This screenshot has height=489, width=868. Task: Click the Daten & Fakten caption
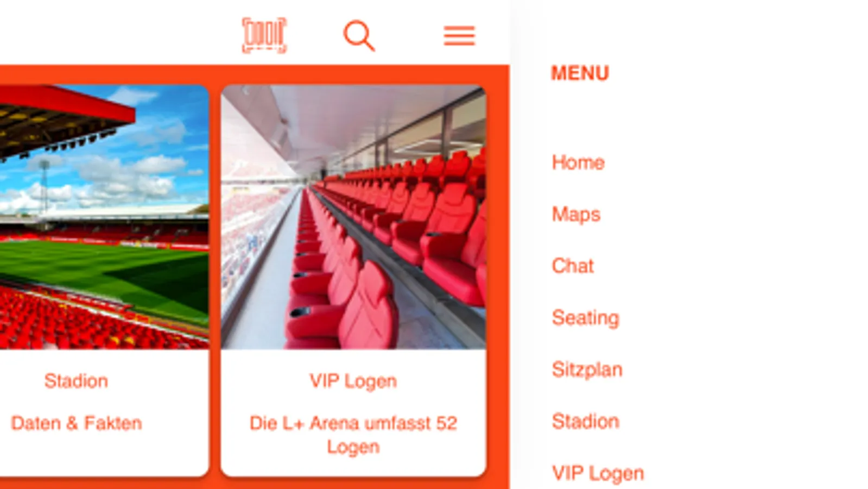(x=77, y=423)
